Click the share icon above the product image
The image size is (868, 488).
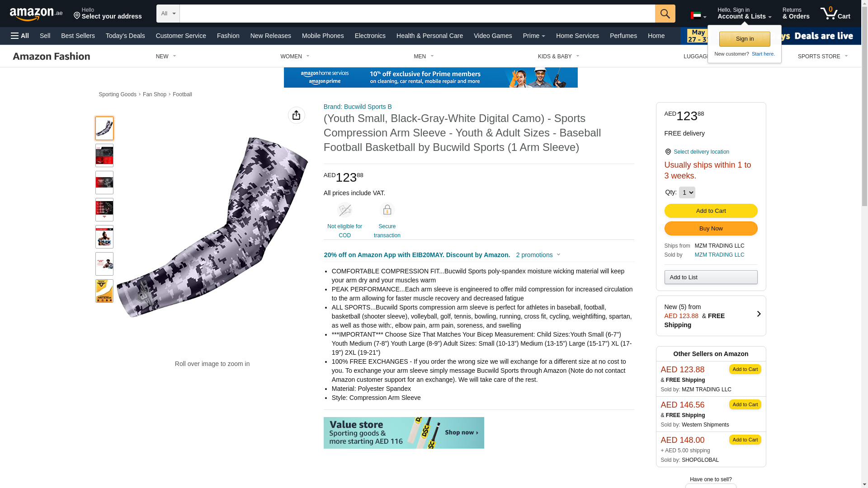[297, 115]
